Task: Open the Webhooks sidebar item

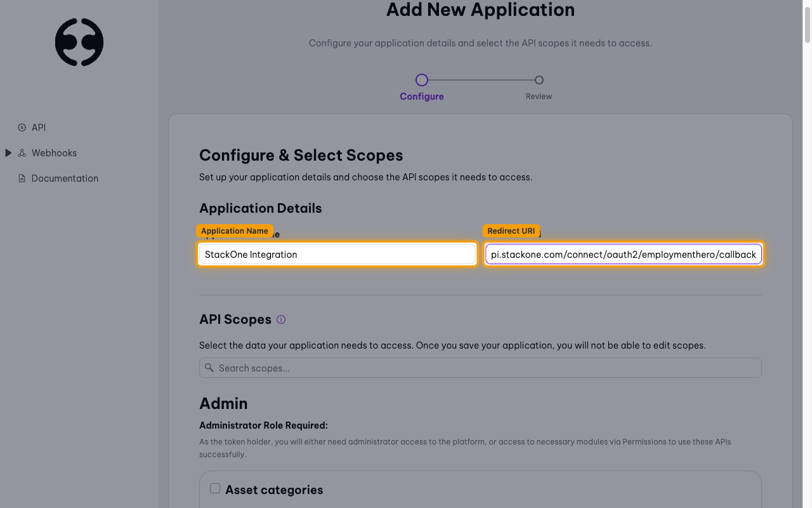Action: 54,153
